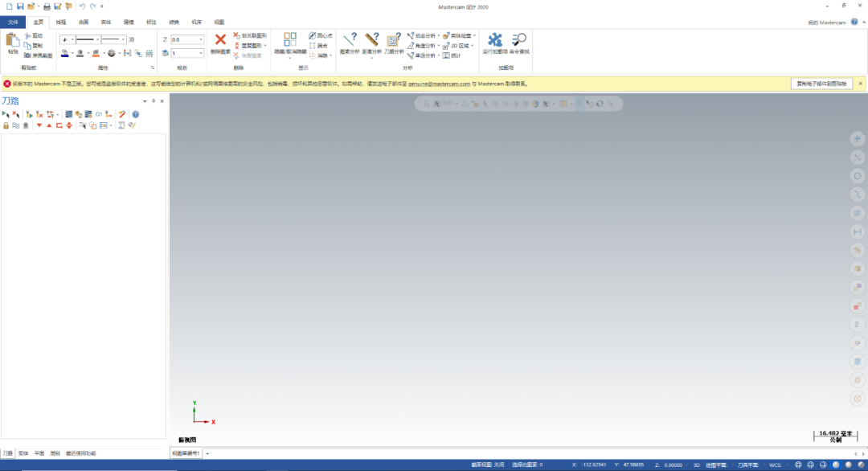Expand the line style dropdown in ribbon
Viewport: 868px width, 471px height.
97,39
